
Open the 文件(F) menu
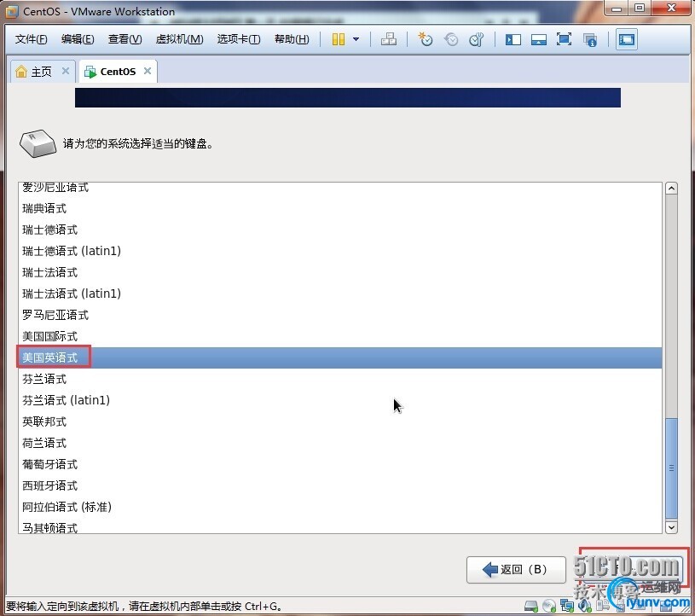(31, 39)
